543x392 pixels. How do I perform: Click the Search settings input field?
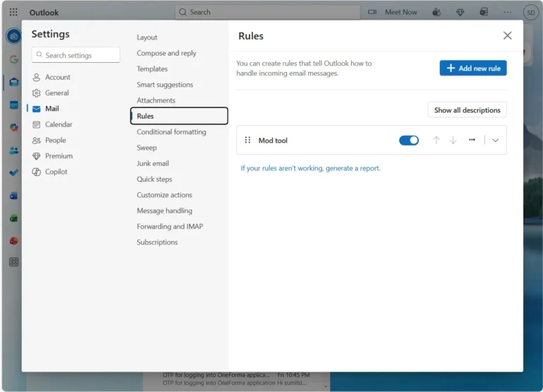78,55
